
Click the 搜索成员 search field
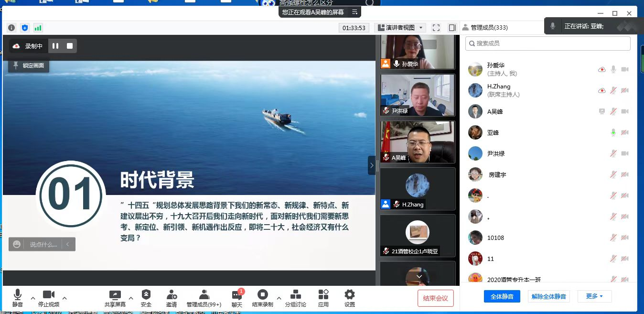(x=548, y=43)
